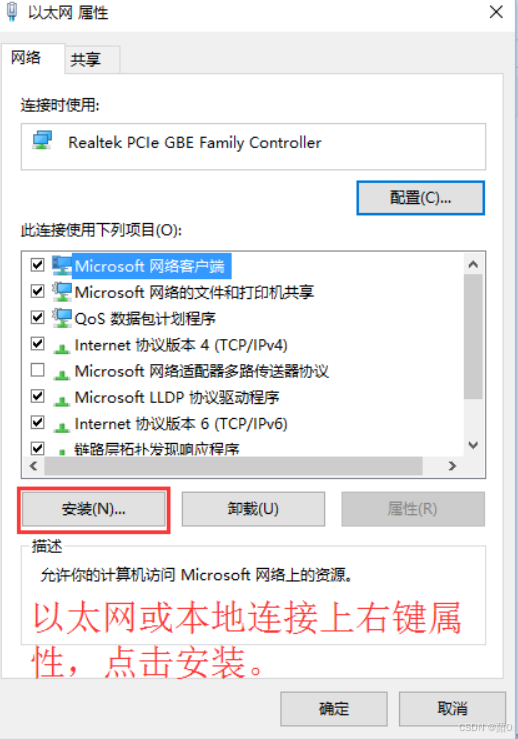
Task: Uncheck Internet 协议版本 6 (TCP/IPv6)
Action: [38, 422]
